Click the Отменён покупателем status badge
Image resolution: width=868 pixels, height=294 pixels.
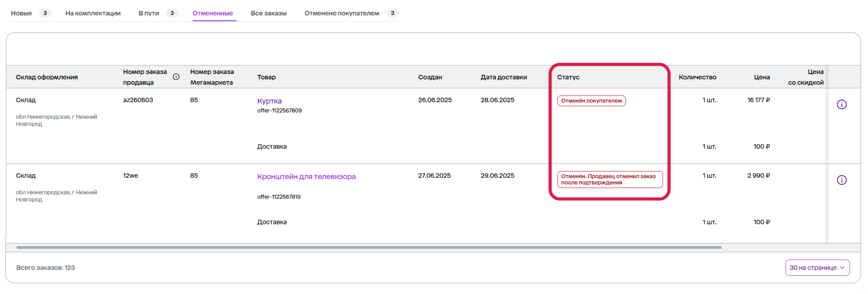coord(591,101)
